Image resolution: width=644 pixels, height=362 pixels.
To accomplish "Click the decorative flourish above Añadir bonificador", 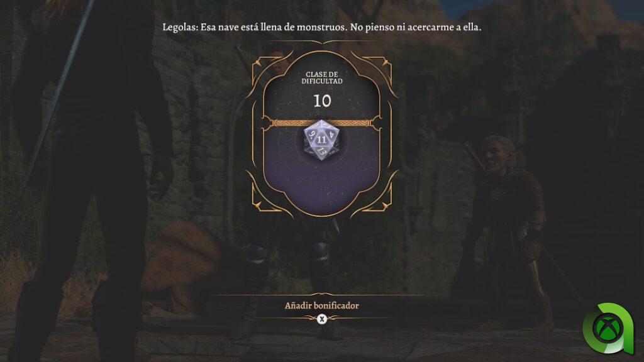I will [x=322, y=294].
